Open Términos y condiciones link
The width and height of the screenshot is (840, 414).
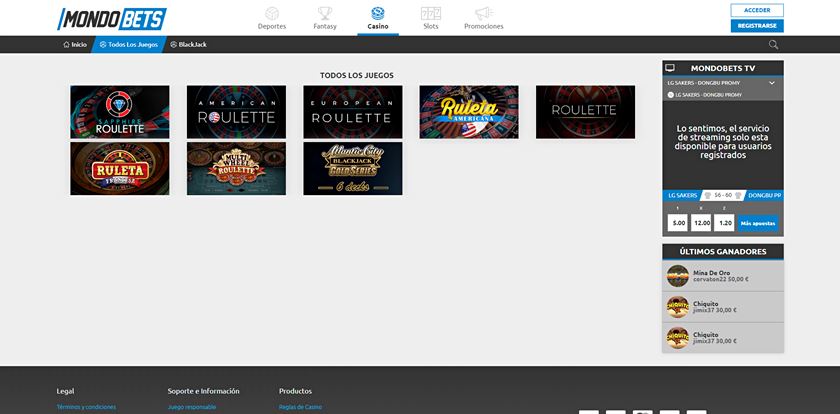tap(86, 407)
